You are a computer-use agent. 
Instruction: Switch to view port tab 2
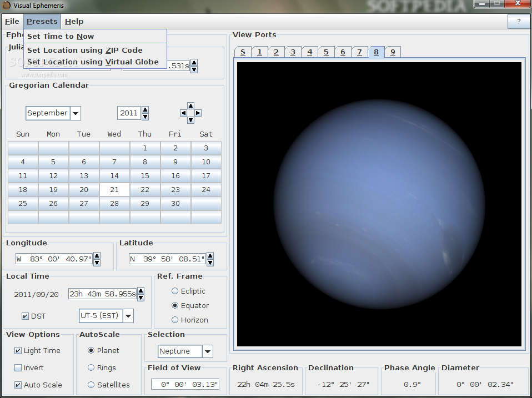click(276, 52)
